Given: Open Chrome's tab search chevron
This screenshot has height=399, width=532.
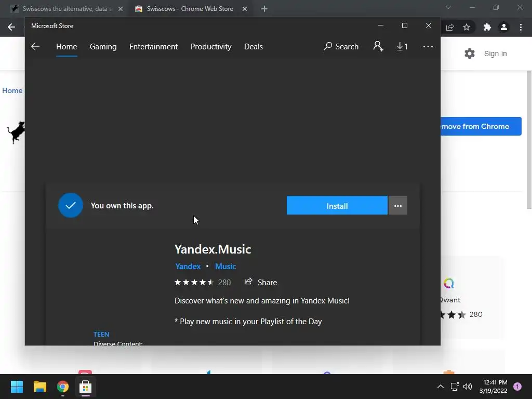Looking at the screenshot, I should pos(448,7).
